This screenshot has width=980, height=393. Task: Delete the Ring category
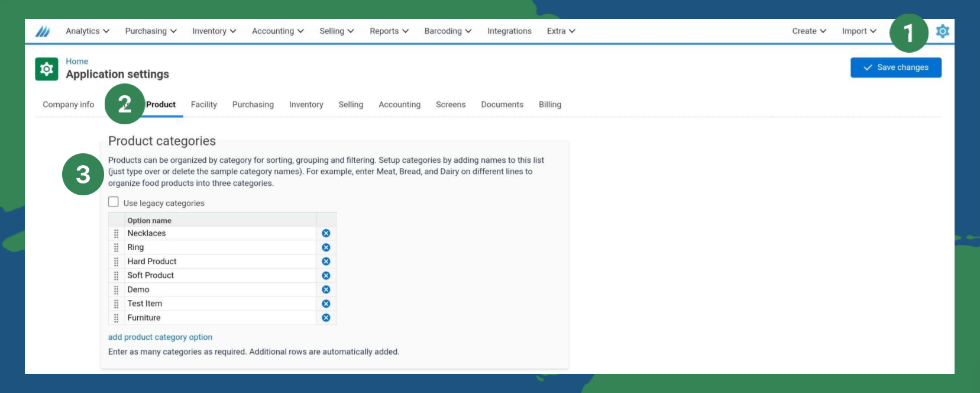coord(326,247)
